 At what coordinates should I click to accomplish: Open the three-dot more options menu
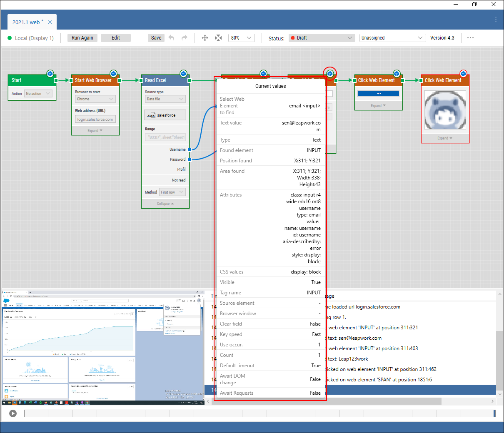470,38
